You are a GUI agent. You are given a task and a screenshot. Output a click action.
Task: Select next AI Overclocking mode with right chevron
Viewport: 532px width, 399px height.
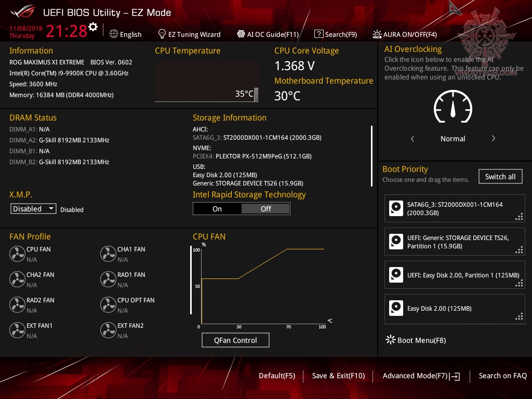pos(494,138)
